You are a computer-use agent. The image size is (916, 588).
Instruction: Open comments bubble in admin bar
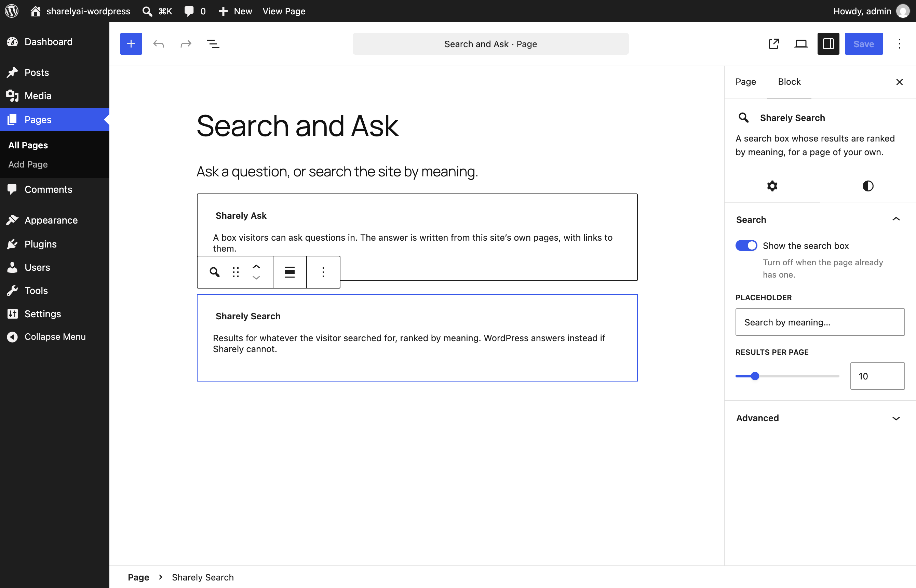tap(195, 11)
